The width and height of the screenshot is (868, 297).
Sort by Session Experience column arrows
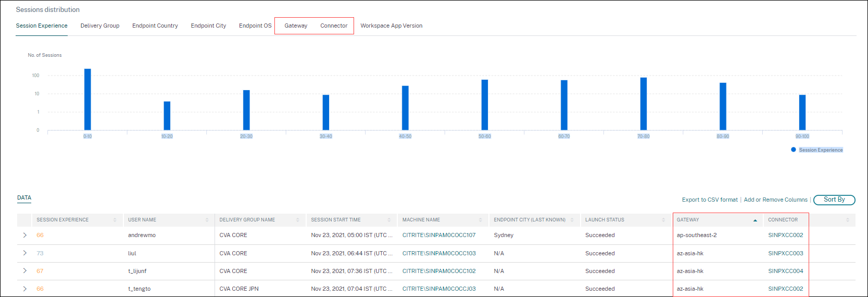tap(115, 220)
